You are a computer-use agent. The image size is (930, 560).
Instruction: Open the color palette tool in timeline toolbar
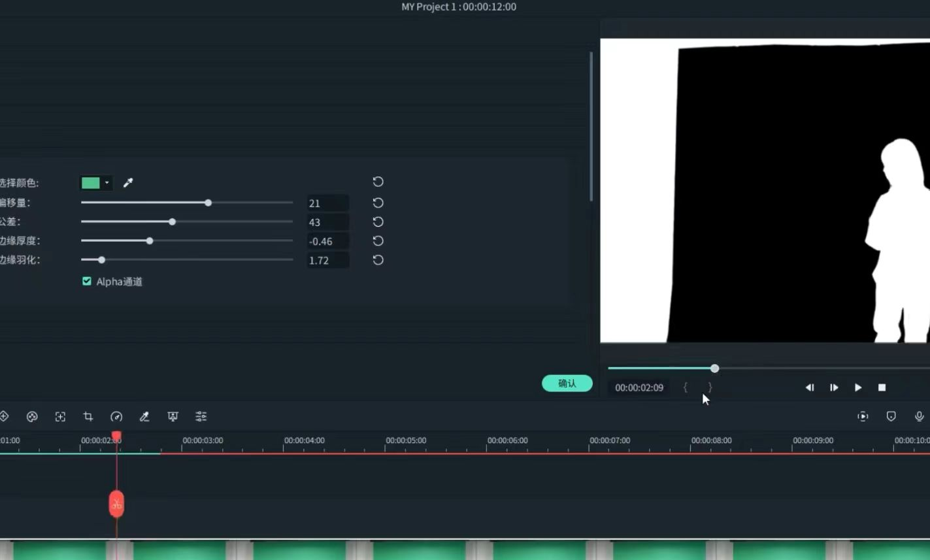pyautogui.click(x=32, y=416)
